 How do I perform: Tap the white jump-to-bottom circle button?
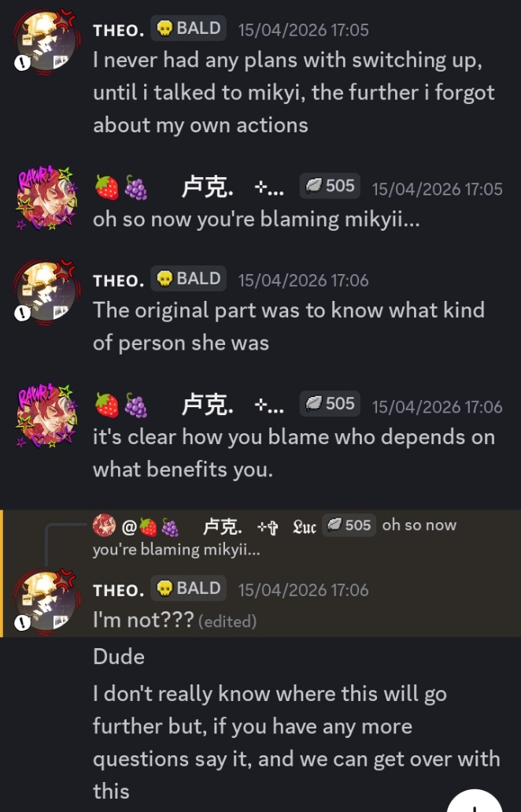[x=475, y=801]
